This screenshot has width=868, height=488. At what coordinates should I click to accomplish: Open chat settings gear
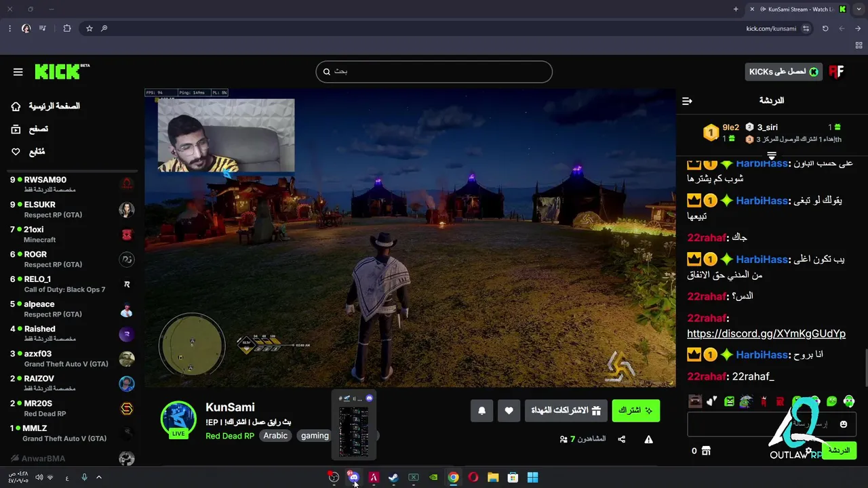click(808, 450)
